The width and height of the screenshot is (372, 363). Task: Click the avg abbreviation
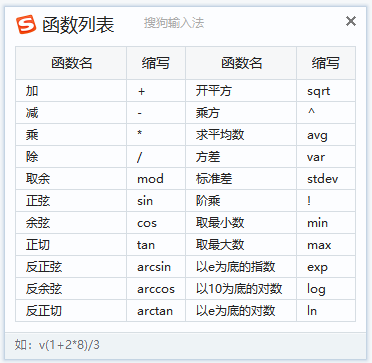pos(317,136)
